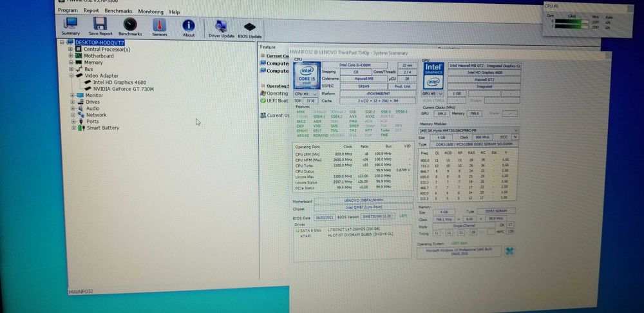Click the UEFI Boot green check icon

263,100
